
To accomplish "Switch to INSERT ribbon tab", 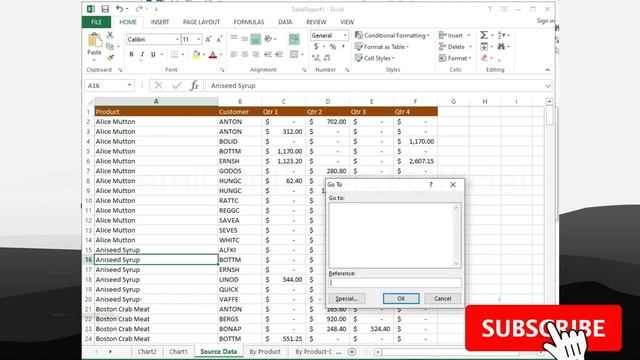I will [x=160, y=22].
